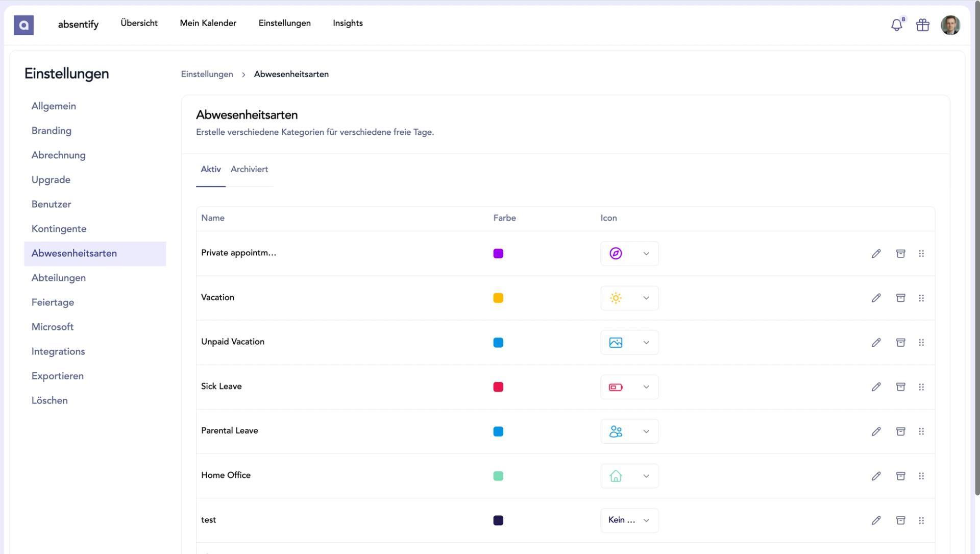The image size is (980, 554).
Task: Switch to the Archiviert tab
Action: coord(249,170)
